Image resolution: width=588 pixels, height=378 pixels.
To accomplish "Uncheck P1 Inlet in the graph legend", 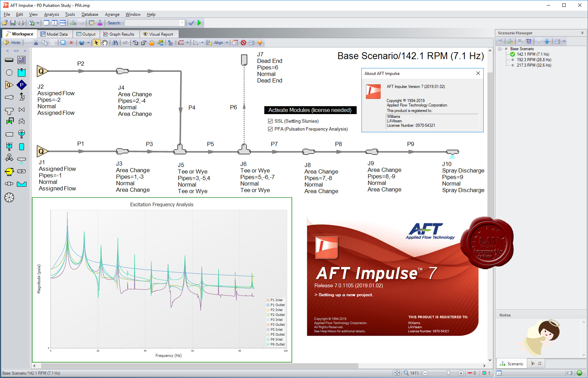I will [268, 300].
